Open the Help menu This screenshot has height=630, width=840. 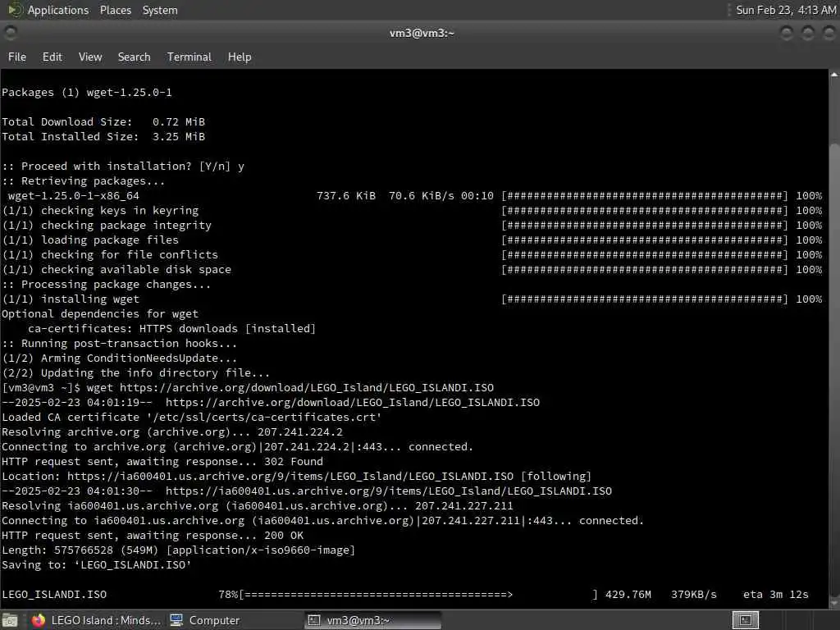point(240,57)
